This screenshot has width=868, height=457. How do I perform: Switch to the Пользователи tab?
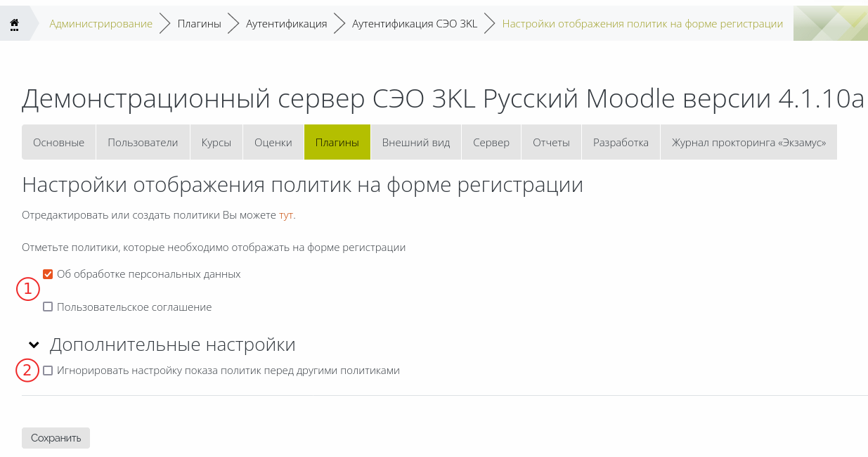point(143,142)
